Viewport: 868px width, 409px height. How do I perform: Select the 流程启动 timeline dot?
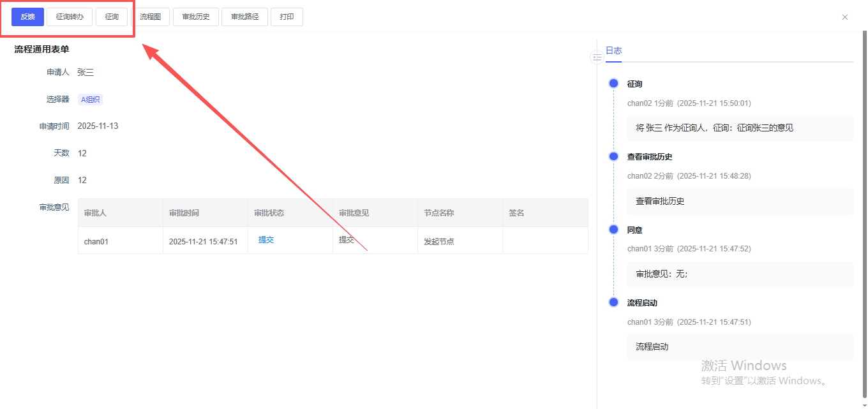[x=614, y=302]
